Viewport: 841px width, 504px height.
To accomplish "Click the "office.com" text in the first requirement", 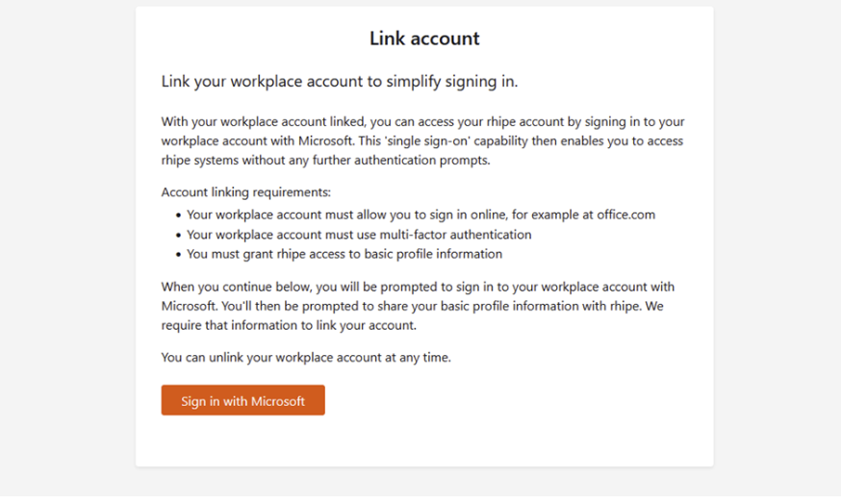I will 624,214.
